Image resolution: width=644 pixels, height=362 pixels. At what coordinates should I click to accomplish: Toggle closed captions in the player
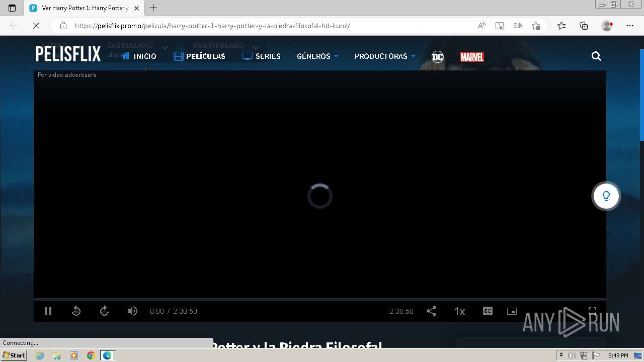[488, 311]
